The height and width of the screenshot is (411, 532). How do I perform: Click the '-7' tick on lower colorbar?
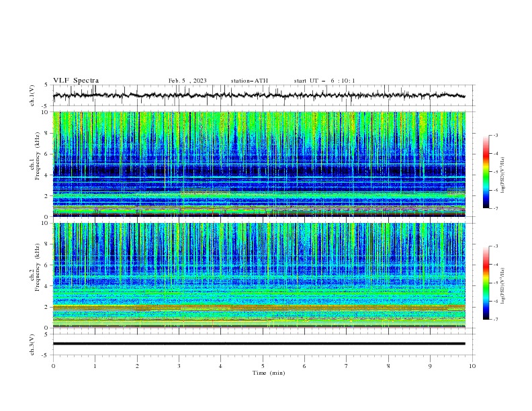click(495, 320)
